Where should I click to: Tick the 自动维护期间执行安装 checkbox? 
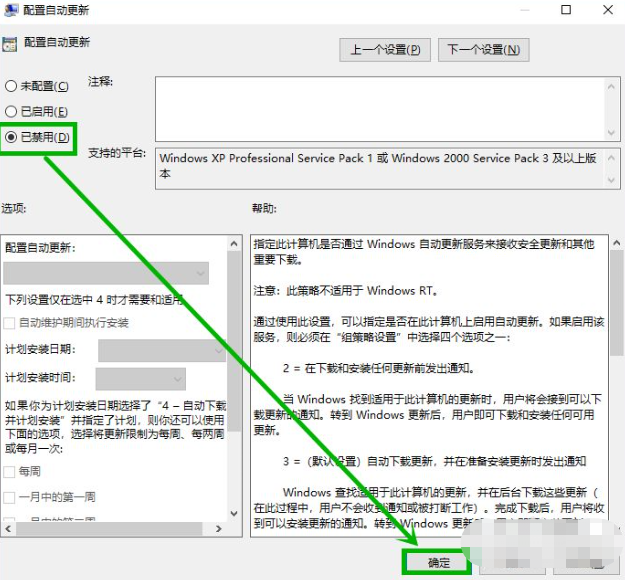pos(10,323)
